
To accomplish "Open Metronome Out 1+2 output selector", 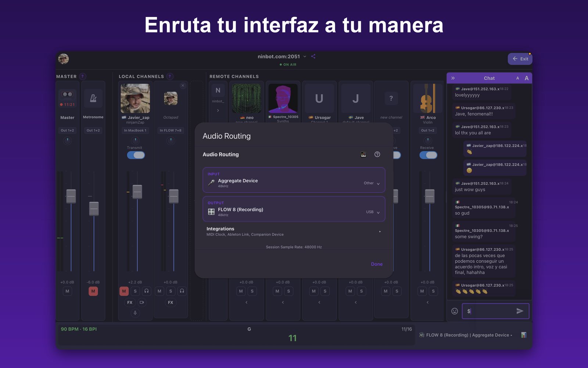I will point(93,130).
